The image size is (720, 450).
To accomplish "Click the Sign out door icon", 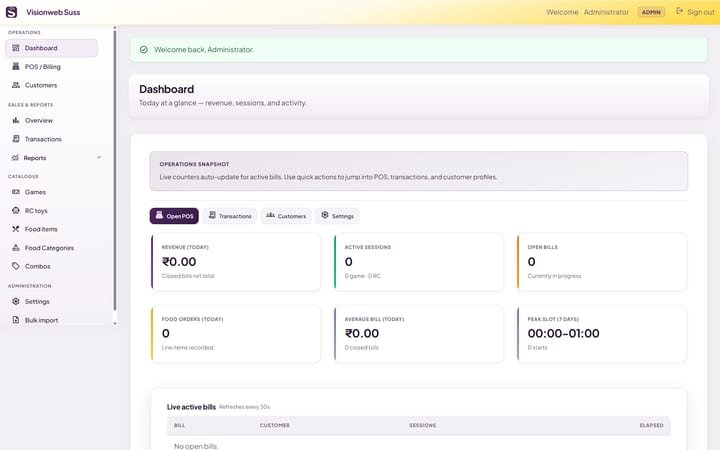I will pos(679,11).
